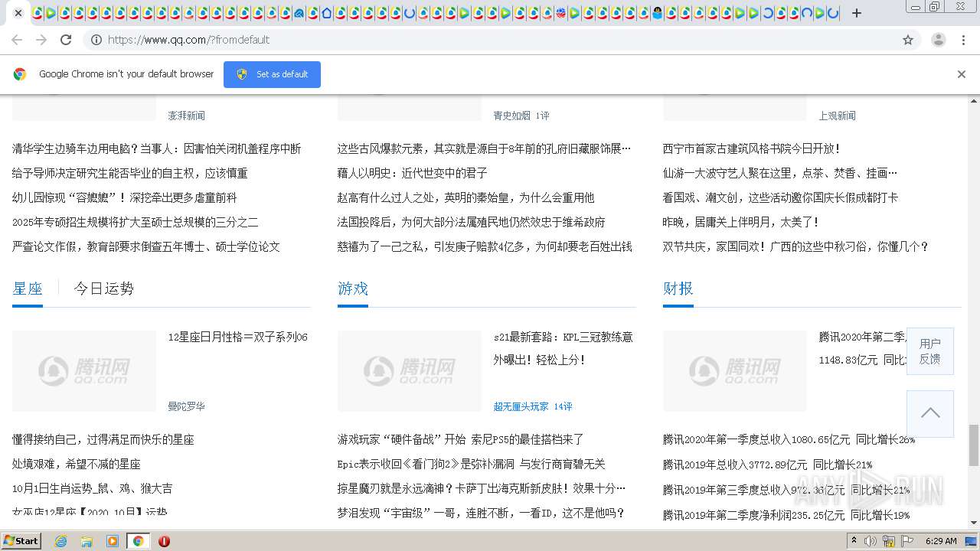Click the address bar URL field
Screen dimensions: 980x551
490,40
